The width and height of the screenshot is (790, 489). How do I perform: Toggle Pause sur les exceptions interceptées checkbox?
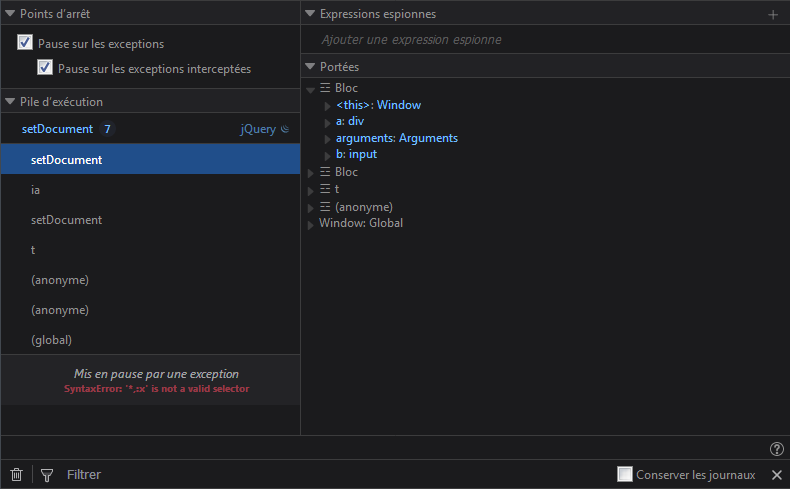(x=45, y=67)
